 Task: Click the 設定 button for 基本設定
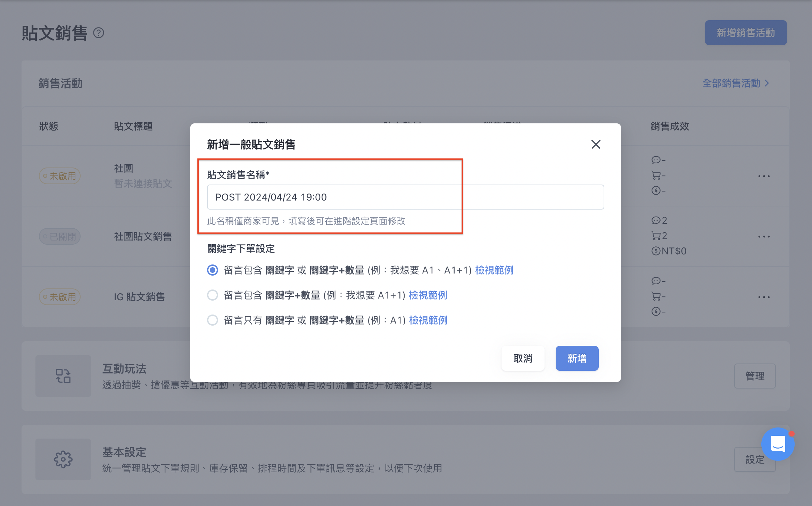[755, 459]
